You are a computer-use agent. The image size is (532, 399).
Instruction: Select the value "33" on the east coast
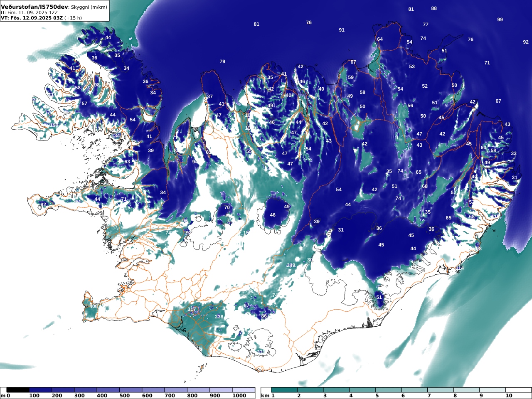514,153
